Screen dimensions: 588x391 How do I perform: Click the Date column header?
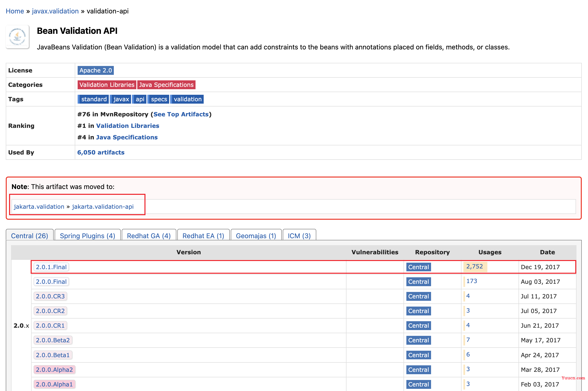coord(548,252)
